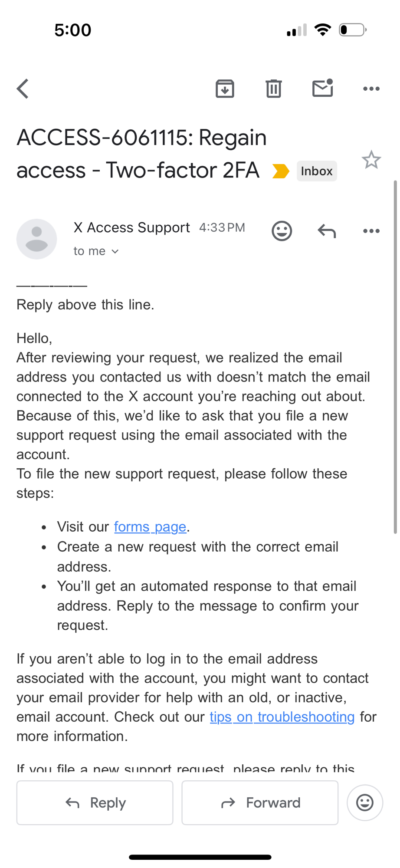Go back to the inbox list
The width and height of the screenshot is (400, 868).
[23, 89]
